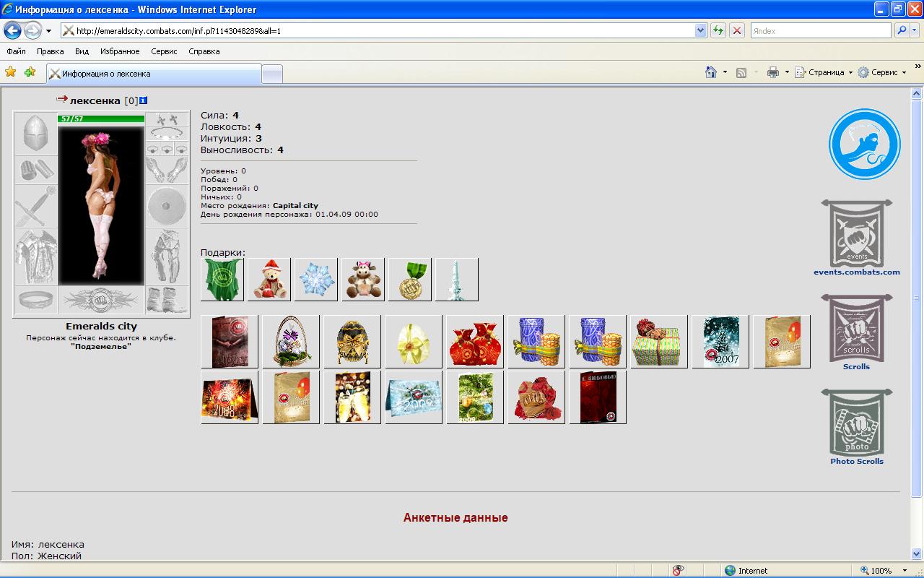The image size is (924, 578).
Task: Click the wrapped green gift box
Action: (659, 342)
